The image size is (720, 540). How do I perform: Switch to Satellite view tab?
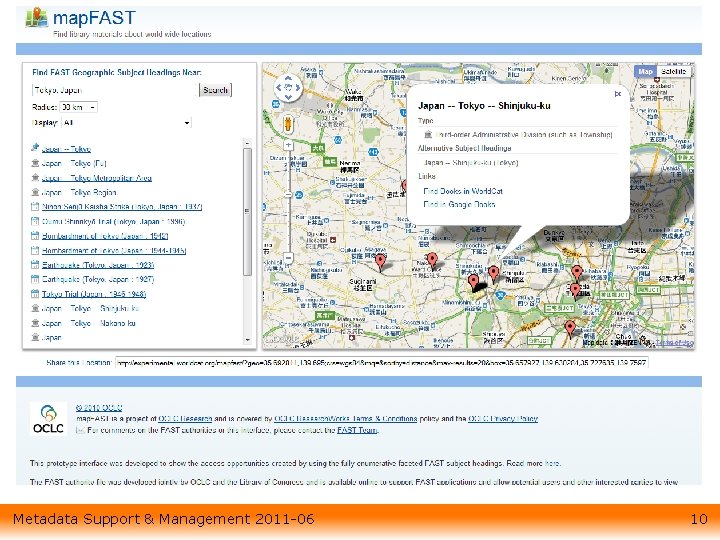click(674, 71)
